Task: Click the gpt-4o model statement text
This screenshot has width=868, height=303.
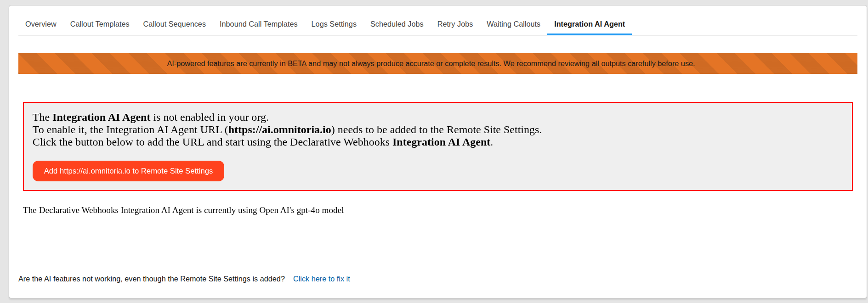Action: (x=183, y=210)
